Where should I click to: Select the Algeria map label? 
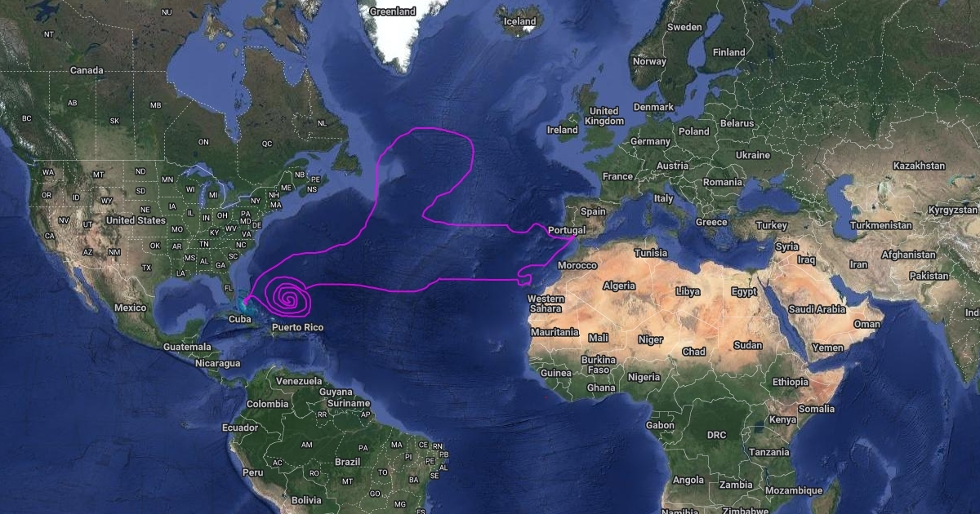coord(619,286)
